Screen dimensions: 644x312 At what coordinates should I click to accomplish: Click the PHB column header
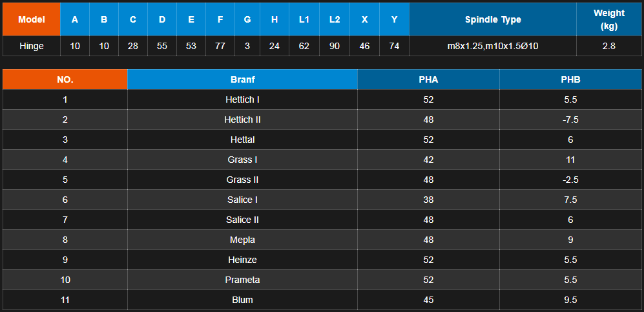coord(570,79)
